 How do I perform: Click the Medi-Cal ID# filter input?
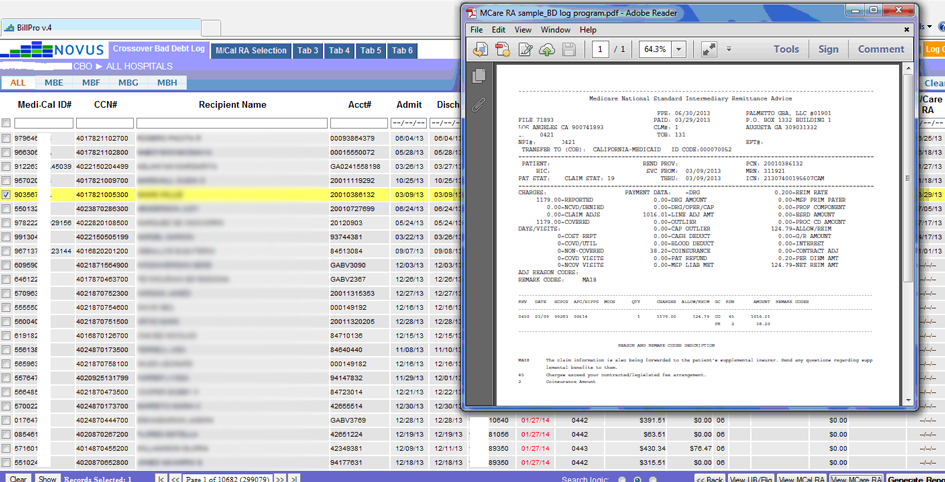click(x=43, y=123)
